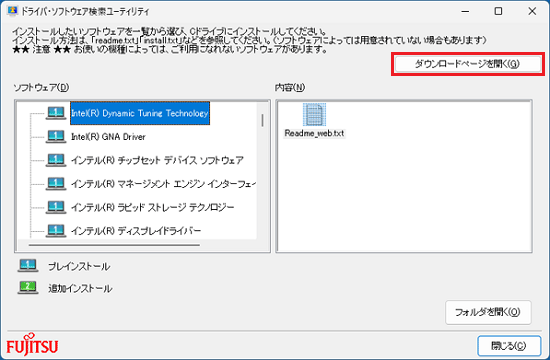Select インテル(R) チップセット デバイス ソフトウェア

(x=157, y=160)
